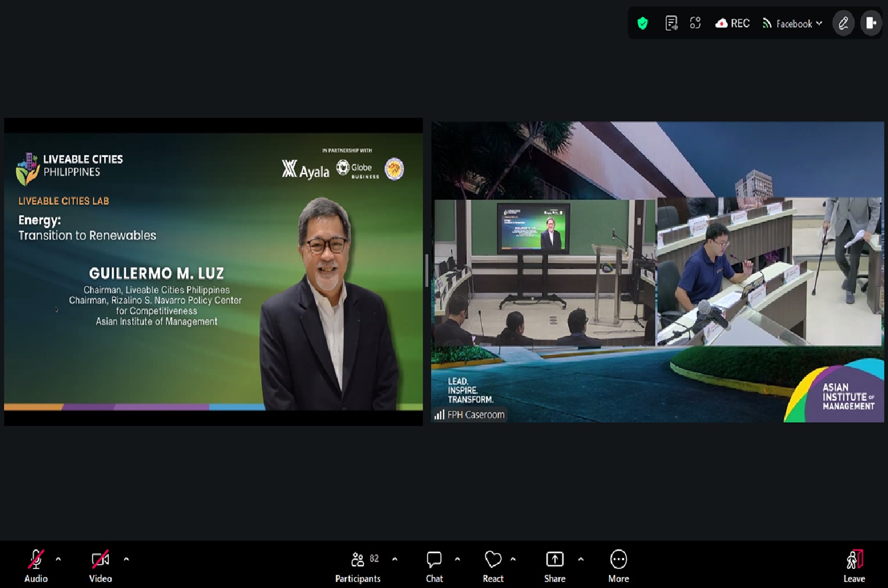The width and height of the screenshot is (888, 588).
Task: Click the participant count 82
Action: tap(374, 558)
